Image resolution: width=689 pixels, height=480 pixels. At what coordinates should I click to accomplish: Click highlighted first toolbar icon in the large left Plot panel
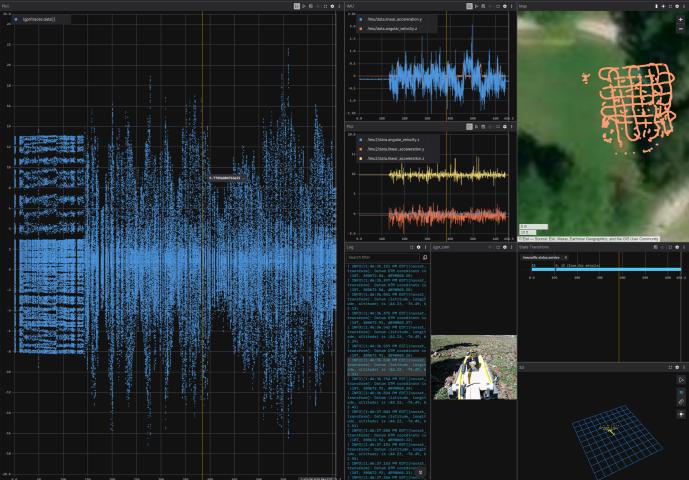tap(297, 6)
